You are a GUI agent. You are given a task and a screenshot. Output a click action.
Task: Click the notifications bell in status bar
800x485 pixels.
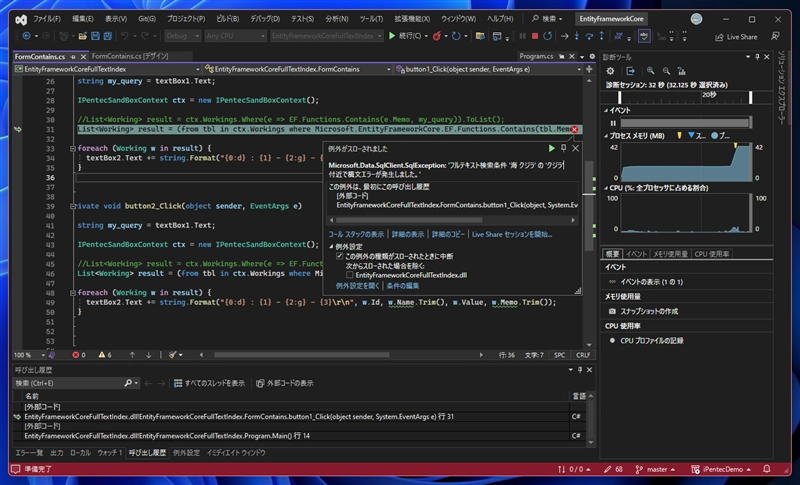[x=767, y=469]
